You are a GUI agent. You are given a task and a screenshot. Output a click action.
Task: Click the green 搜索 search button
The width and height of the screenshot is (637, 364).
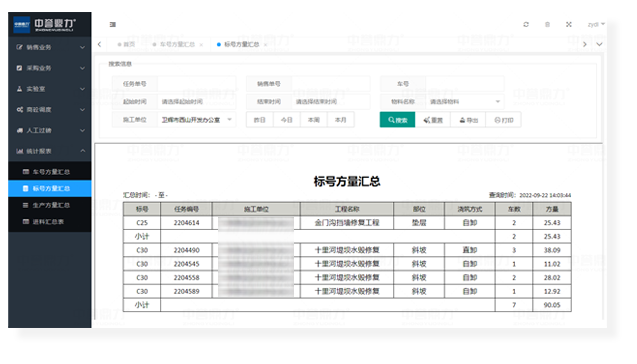coord(397,120)
